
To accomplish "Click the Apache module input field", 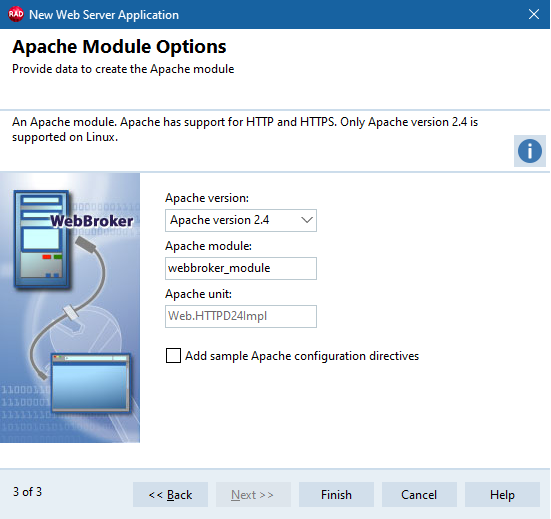I will [x=241, y=268].
